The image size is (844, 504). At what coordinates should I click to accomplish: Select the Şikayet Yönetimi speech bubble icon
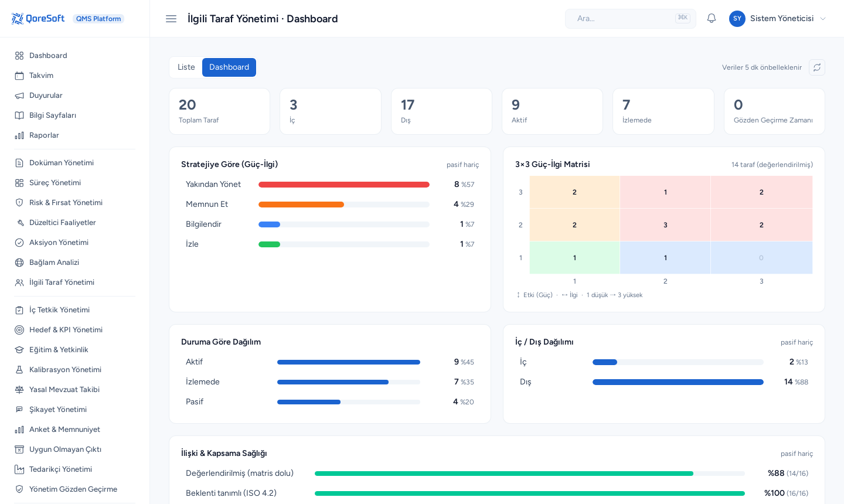coord(19,410)
